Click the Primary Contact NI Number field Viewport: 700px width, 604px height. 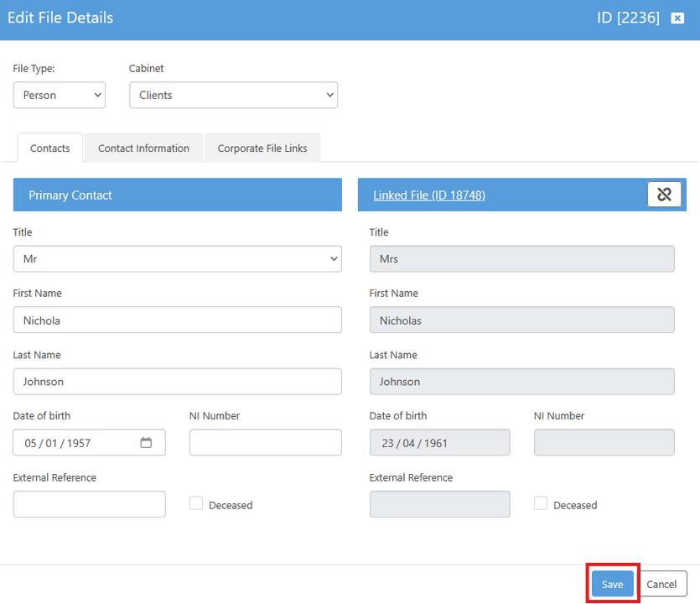coord(266,442)
